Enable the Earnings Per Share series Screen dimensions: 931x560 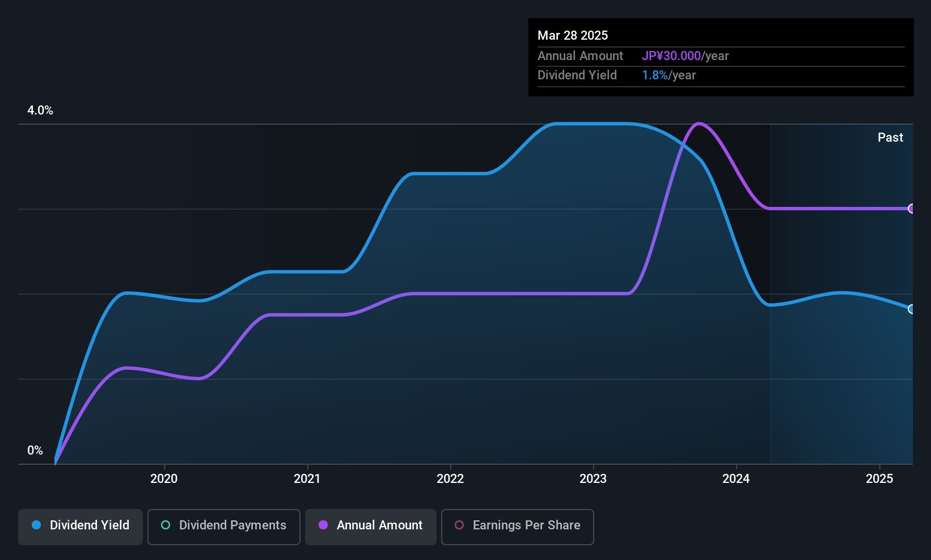click(x=517, y=527)
